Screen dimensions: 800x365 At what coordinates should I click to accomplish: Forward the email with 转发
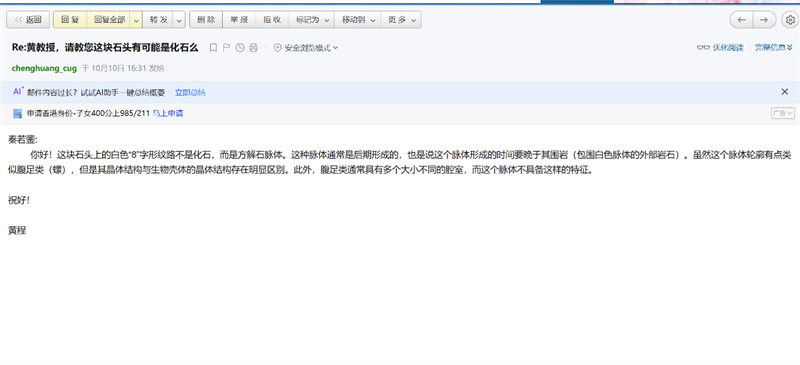tap(158, 20)
